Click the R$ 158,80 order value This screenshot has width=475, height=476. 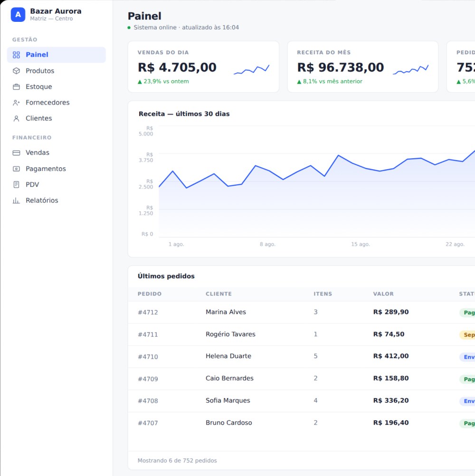(x=390, y=378)
